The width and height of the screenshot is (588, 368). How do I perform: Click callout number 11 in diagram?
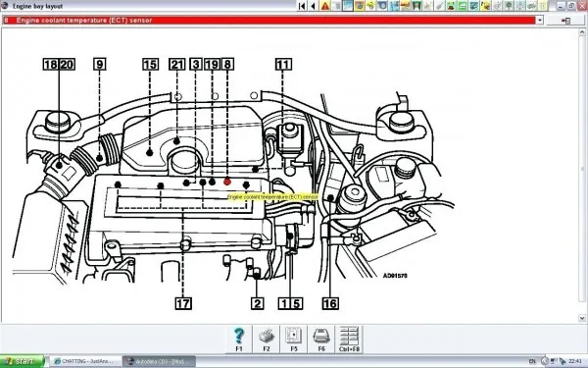tap(283, 64)
